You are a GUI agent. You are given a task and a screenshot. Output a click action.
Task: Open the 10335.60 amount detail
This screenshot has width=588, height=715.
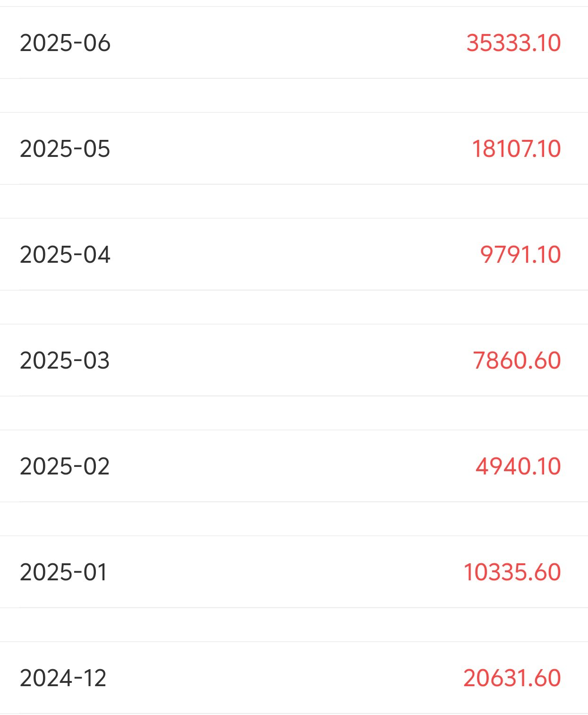[x=512, y=572]
